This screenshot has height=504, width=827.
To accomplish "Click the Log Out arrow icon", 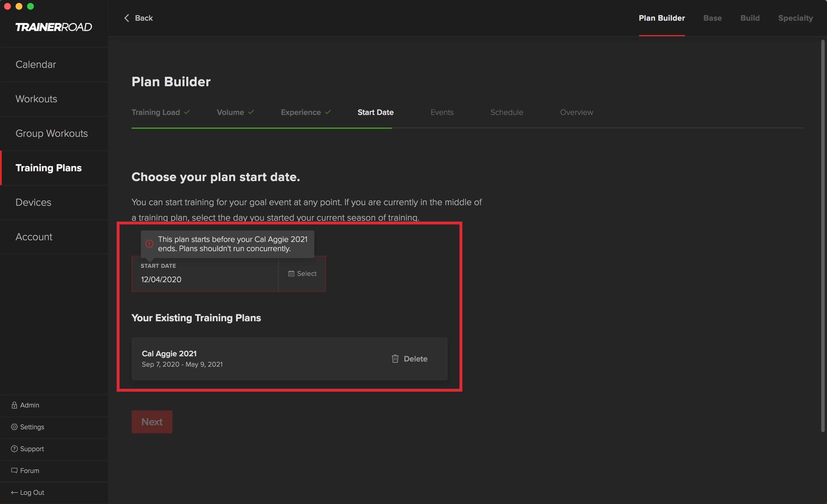I will (x=14, y=492).
